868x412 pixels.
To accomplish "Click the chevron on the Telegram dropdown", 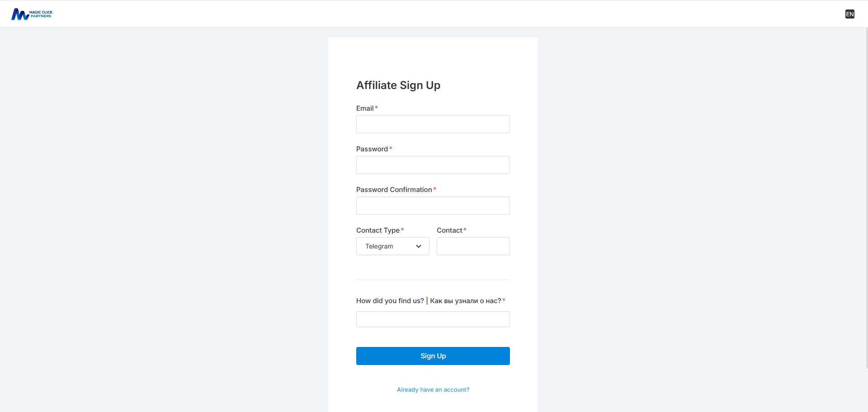I will pos(419,246).
